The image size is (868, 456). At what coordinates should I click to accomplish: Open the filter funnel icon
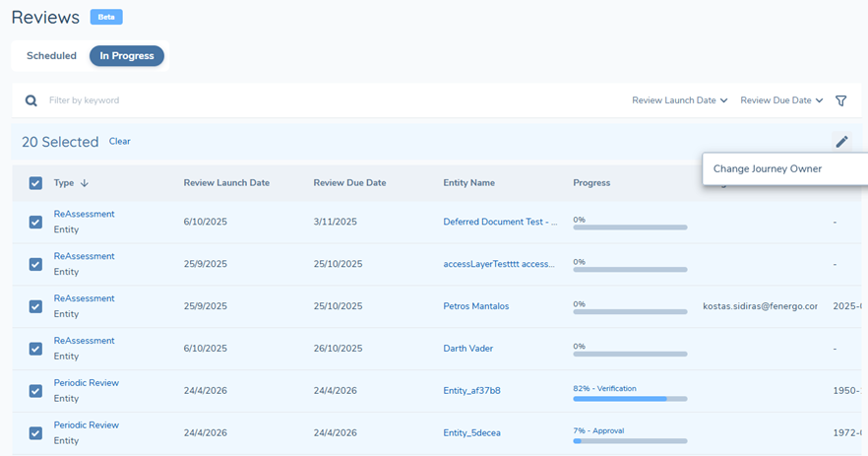click(840, 100)
